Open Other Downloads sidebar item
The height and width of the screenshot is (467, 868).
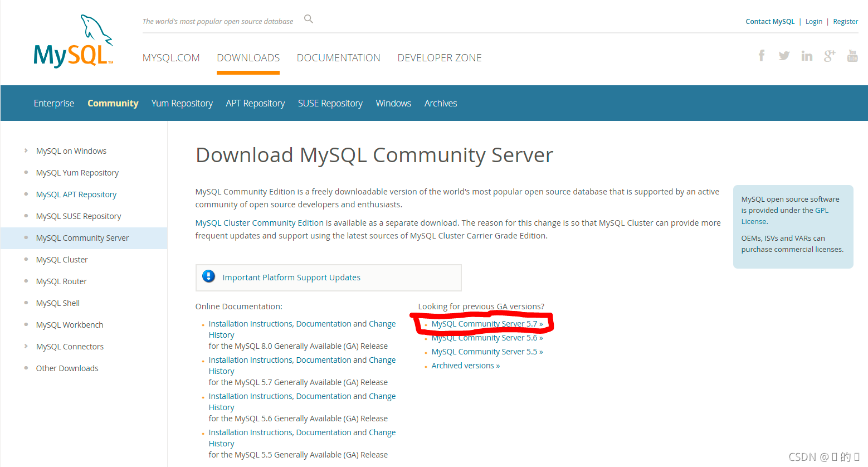(x=67, y=368)
